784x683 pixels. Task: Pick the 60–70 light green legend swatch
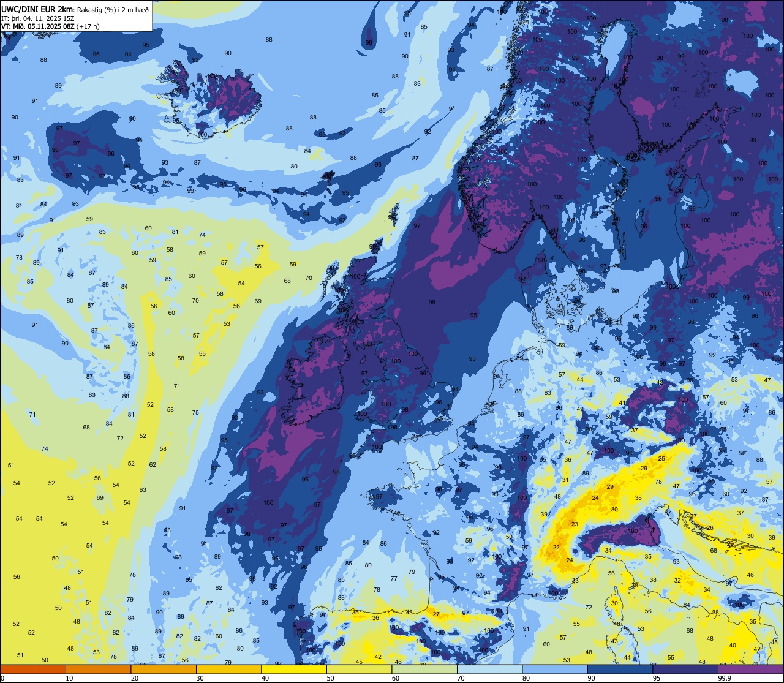pyautogui.click(x=424, y=669)
